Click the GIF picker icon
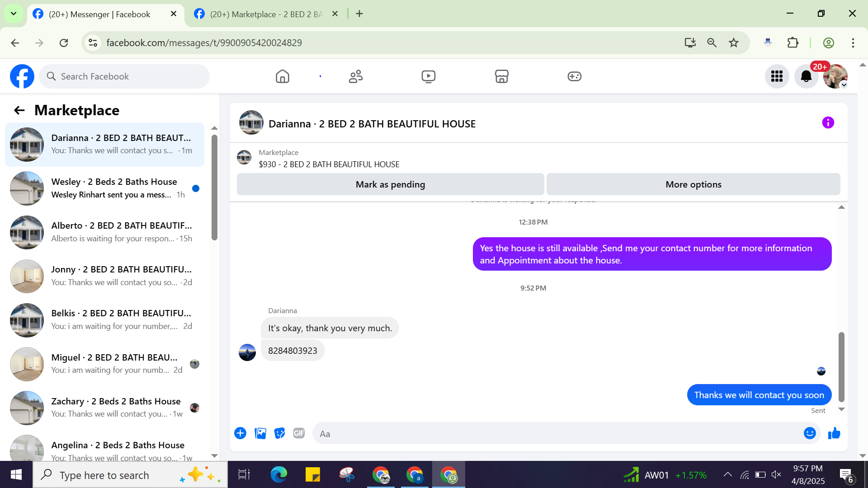The width and height of the screenshot is (868, 488). 299,433
